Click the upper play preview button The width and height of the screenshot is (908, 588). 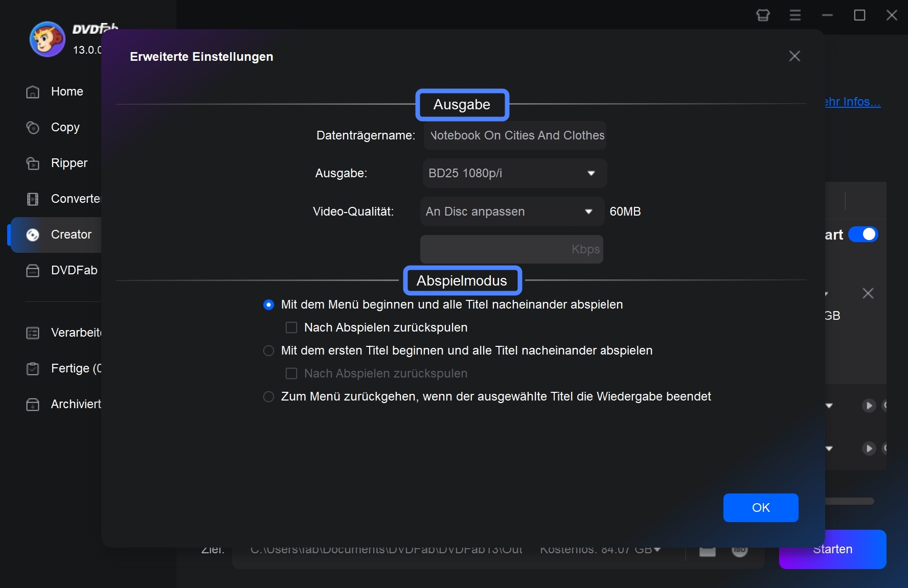pyautogui.click(x=869, y=406)
